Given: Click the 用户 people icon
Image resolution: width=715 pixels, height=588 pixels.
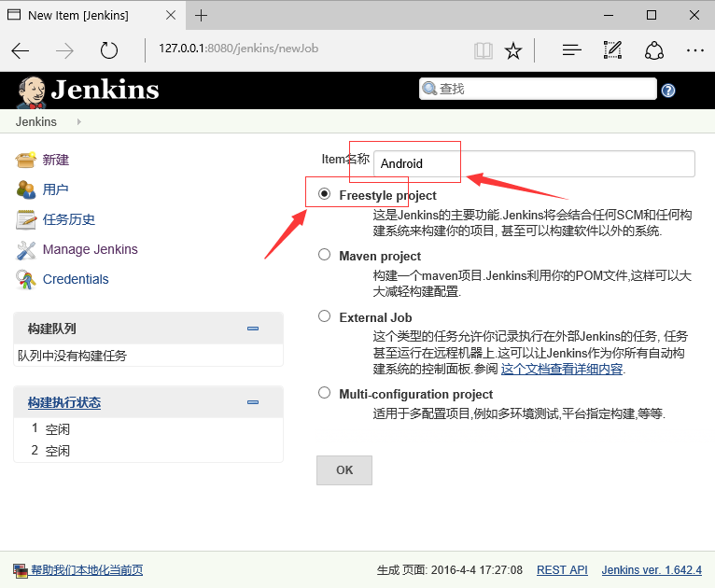Looking at the screenshot, I should [x=25, y=189].
